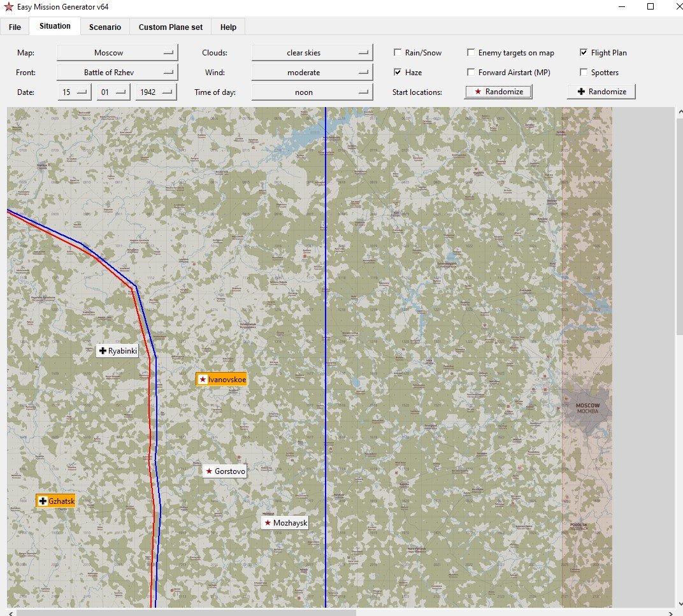Open the Map dropdown showing Moscow
683x616 pixels.
tap(117, 53)
